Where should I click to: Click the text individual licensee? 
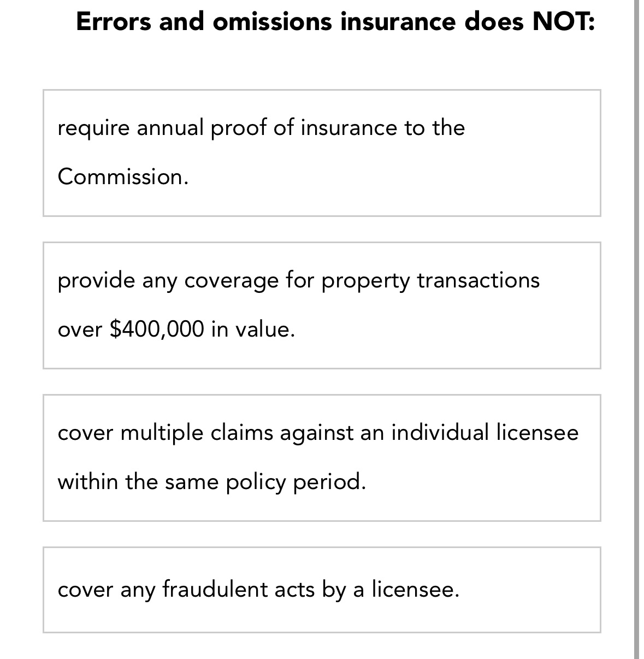click(484, 432)
